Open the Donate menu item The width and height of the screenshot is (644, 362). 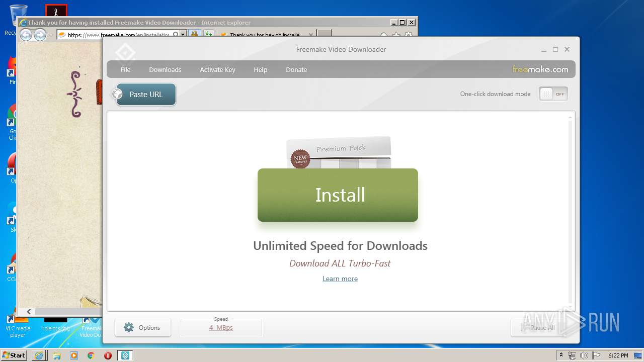[296, 69]
